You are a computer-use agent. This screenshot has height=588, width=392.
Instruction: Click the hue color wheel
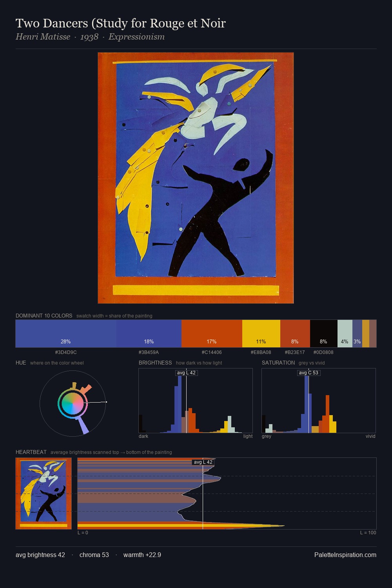(73, 403)
